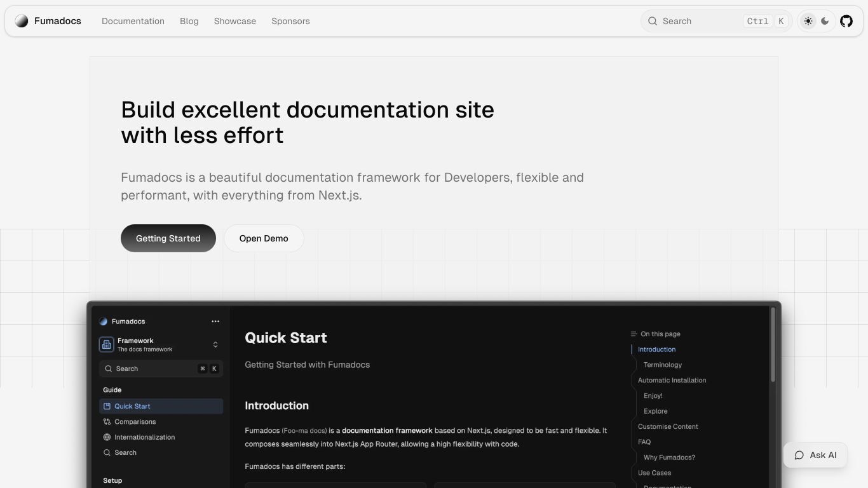The image size is (868, 488).
Task: Open the GitHub repository icon
Action: (846, 21)
